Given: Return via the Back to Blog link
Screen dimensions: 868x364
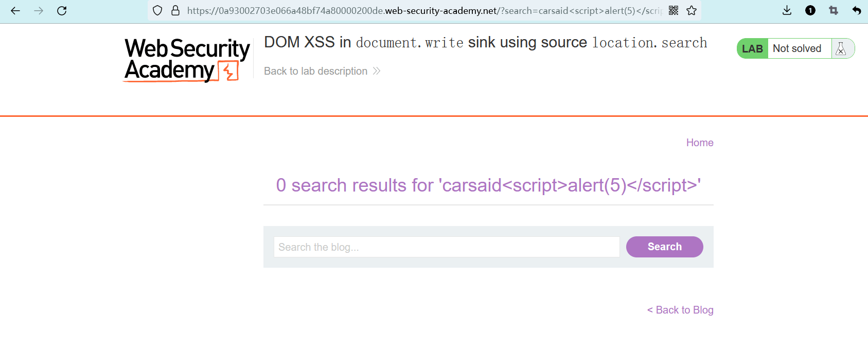Looking at the screenshot, I should tap(680, 310).
